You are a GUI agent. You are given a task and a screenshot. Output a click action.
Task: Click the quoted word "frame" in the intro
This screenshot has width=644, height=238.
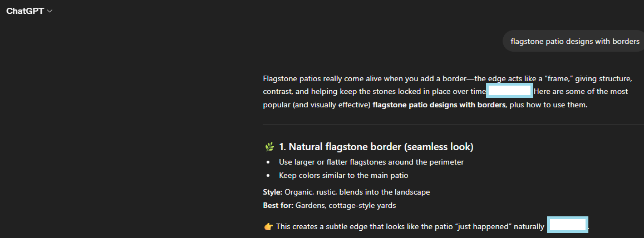click(x=558, y=78)
